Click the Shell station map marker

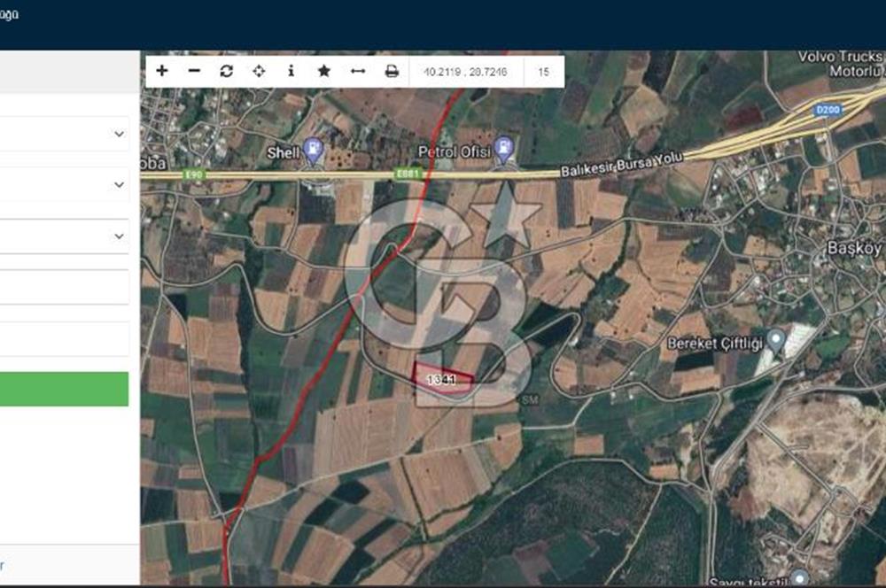pyautogui.click(x=312, y=151)
